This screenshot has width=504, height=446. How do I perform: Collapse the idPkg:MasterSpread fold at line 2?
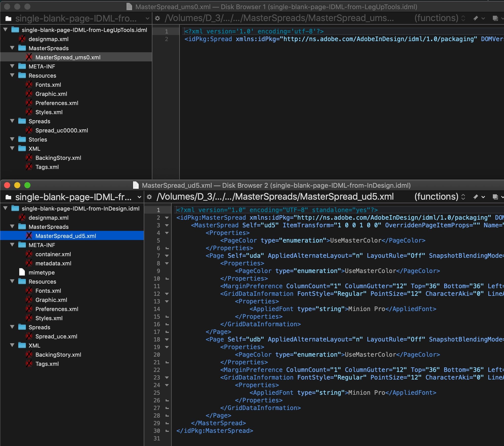click(x=167, y=218)
